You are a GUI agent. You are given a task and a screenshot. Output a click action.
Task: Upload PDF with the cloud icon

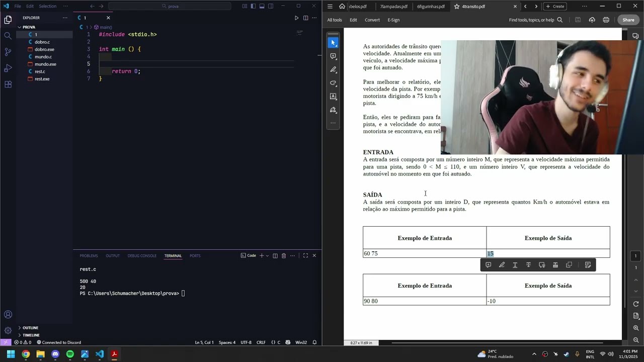[x=592, y=20]
